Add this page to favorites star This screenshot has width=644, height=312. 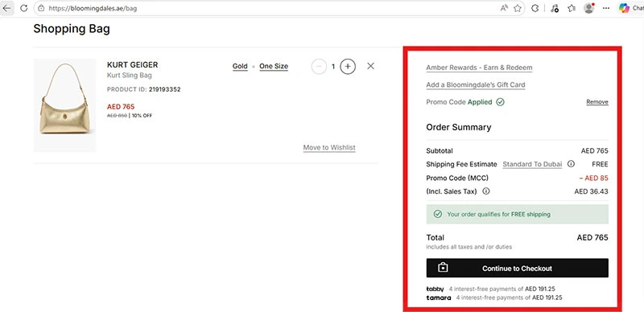518,8
